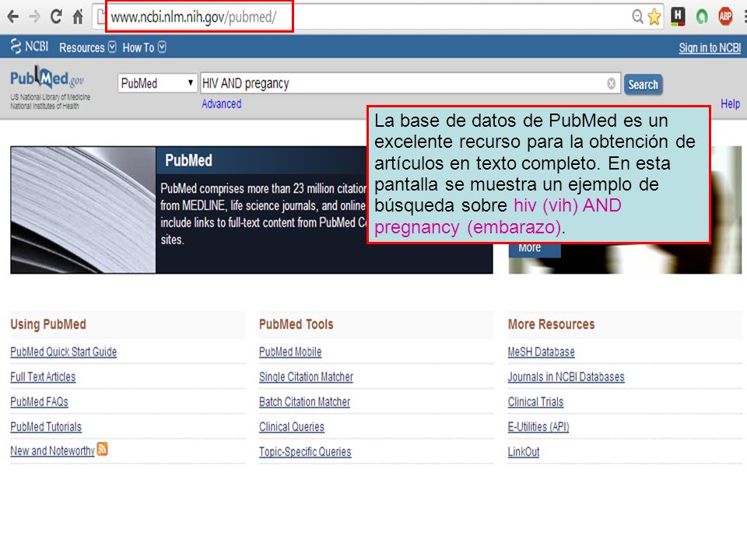
Task: Open the PubMed database selector dropdown
Action: pyautogui.click(x=157, y=83)
